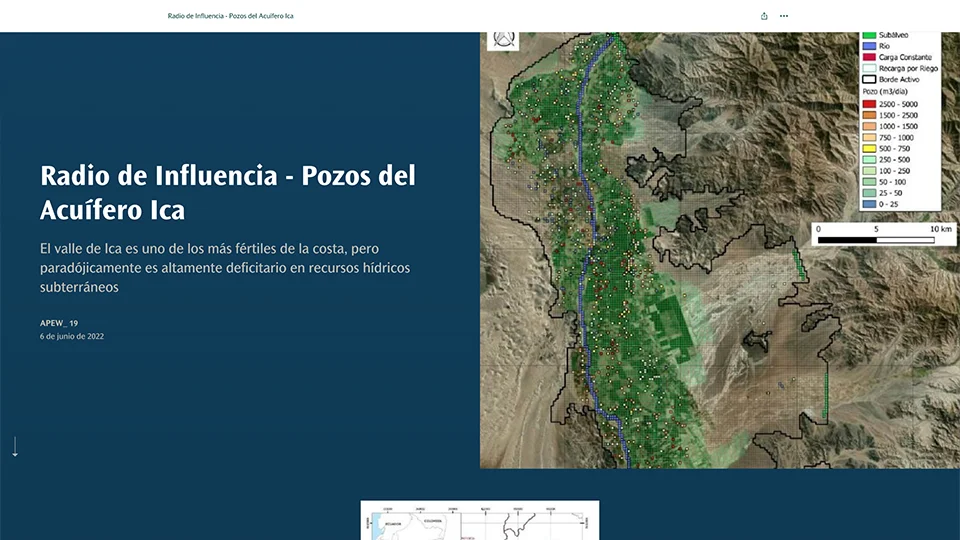
Task: Click the Carga Constante legend symbol
Action: tap(869, 57)
